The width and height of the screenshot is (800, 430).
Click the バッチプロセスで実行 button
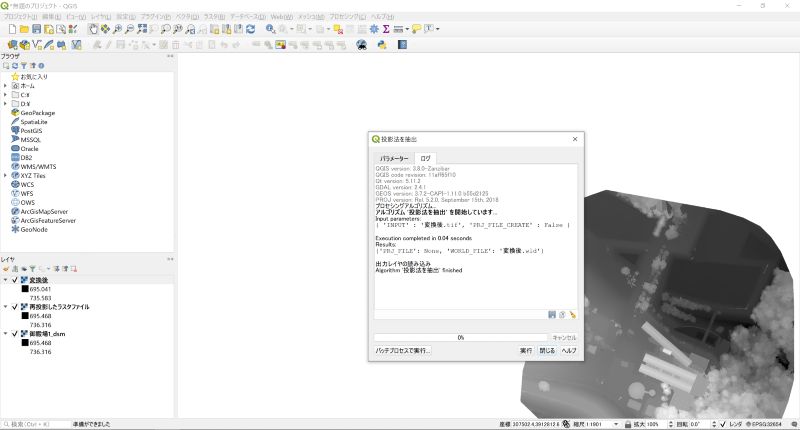402,351
